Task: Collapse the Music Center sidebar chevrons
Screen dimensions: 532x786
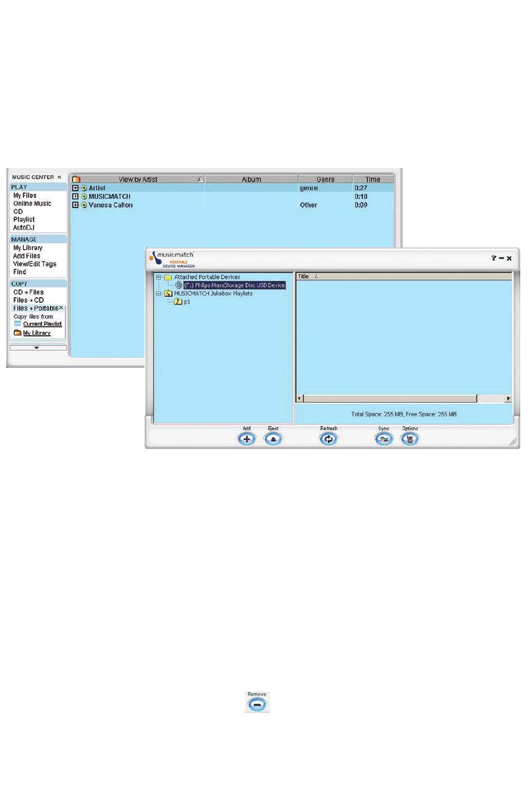Action: 59,177
